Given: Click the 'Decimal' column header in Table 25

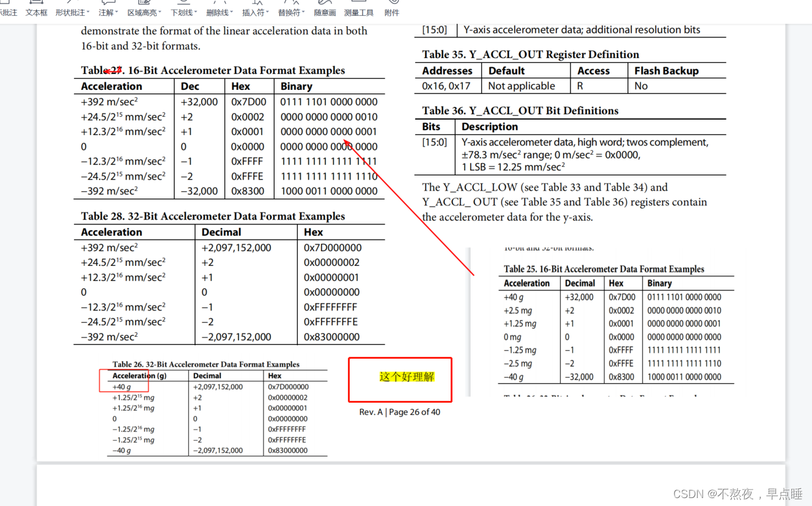Looking at the screenshot, I should click(x=580, y=283).
